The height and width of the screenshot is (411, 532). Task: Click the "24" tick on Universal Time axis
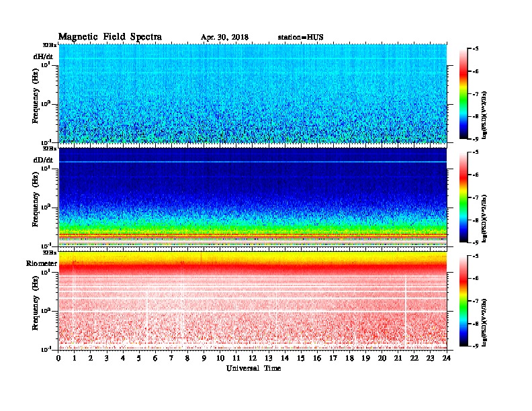click(447, 359)
